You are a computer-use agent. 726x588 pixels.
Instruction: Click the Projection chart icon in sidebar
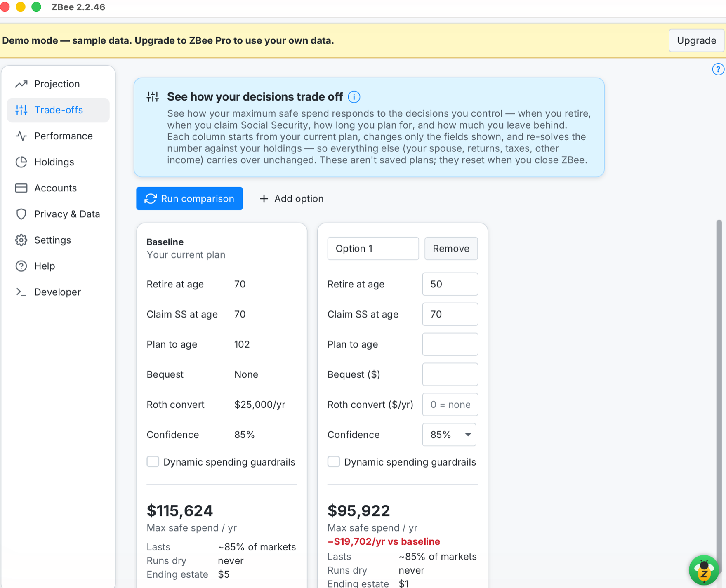[21, 84]
